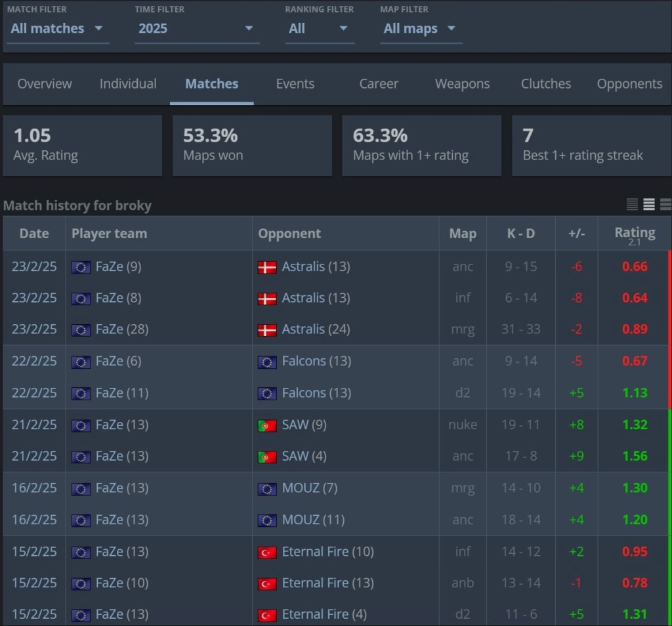
Task: Click Turkey flag beside Eternal Fire (13)
Action: click(x=267, y=583)
